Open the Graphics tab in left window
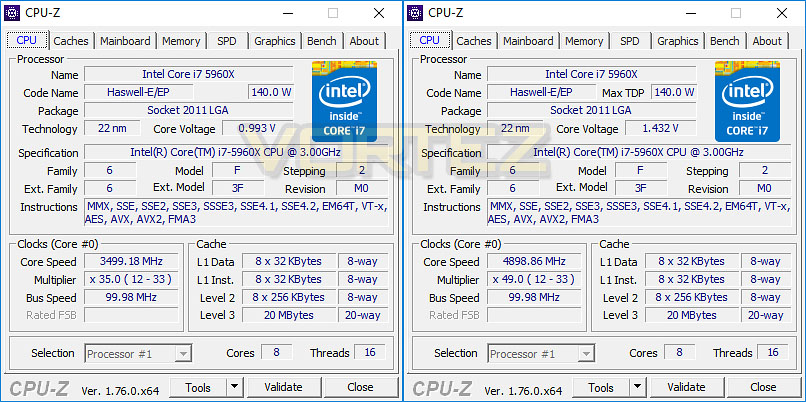 tap(274, 41)
